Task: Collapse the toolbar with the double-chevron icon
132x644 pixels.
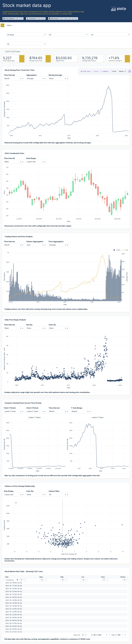Action: (x=130, y=71)
